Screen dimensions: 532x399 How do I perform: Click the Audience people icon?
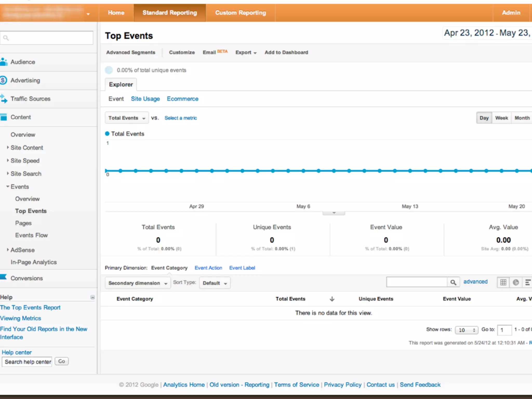4,62
